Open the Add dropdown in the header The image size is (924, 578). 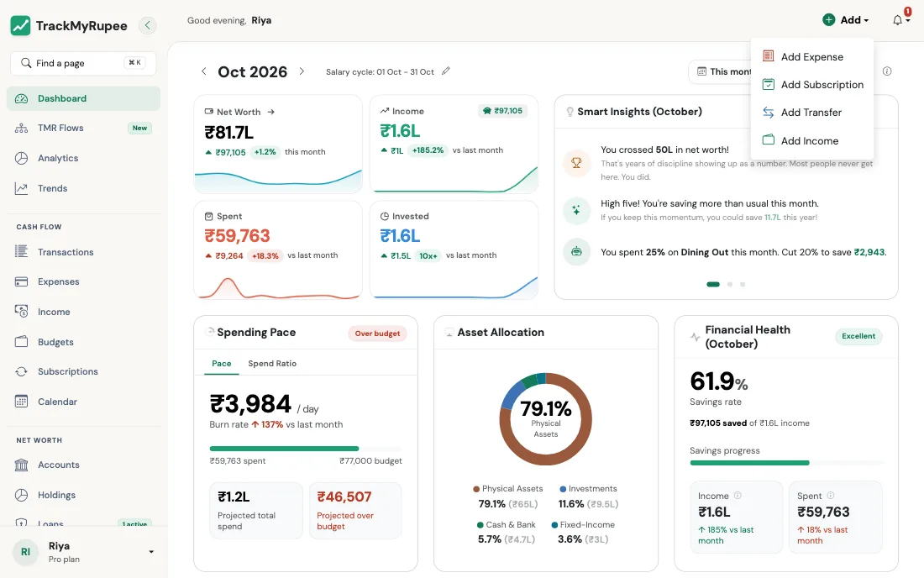pos(846,20)
